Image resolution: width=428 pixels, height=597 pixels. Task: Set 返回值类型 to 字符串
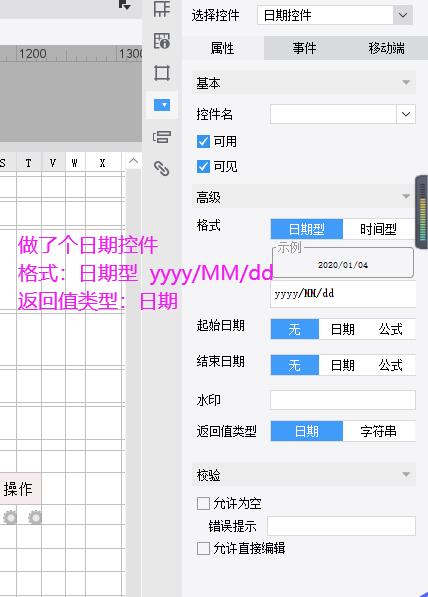coord(378,431)
